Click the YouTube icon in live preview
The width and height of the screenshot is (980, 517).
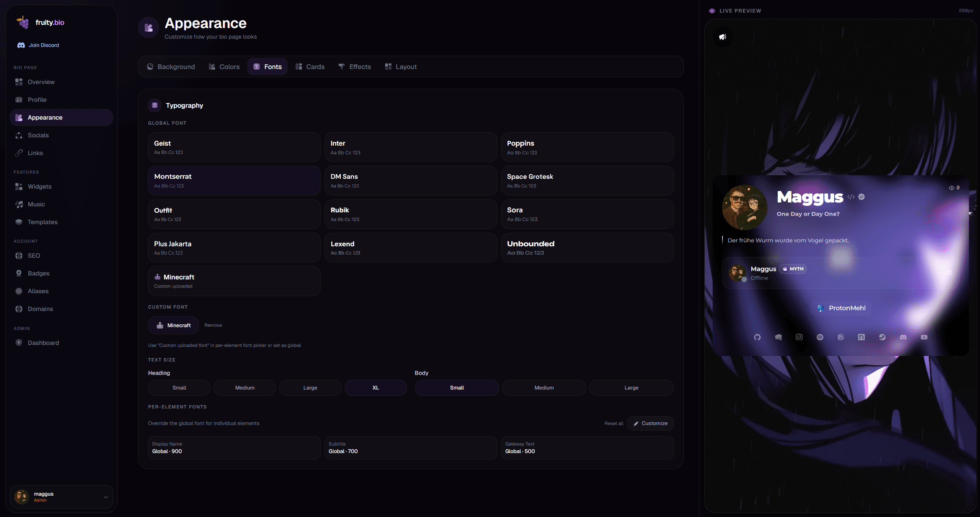pos(924,337)
